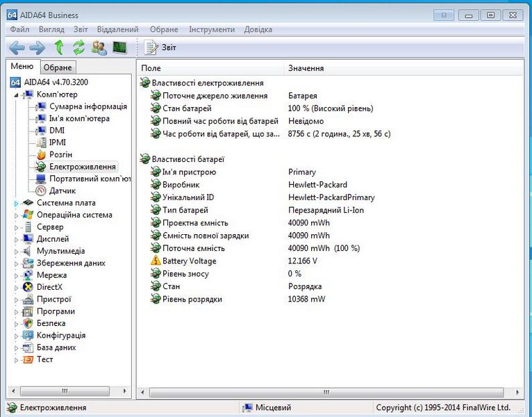Click the users management toolbar icon
The image size is (532, 417).
99,47
